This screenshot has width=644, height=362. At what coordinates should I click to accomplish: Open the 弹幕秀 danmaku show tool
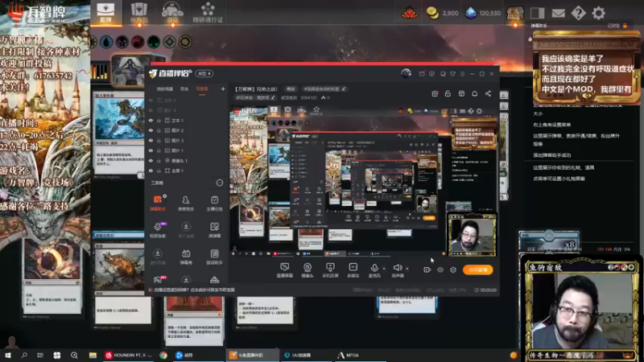[186, 256]
